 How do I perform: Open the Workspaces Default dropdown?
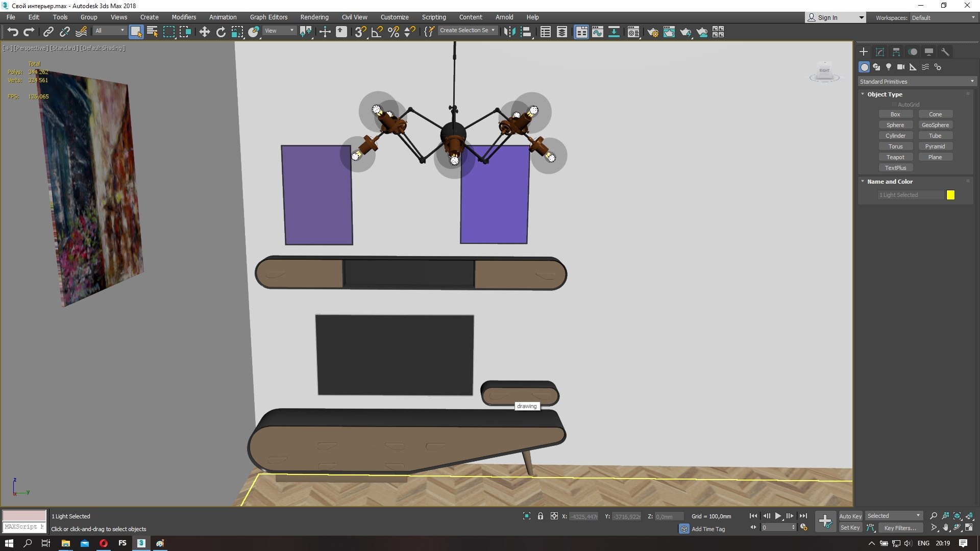[943, 17]
